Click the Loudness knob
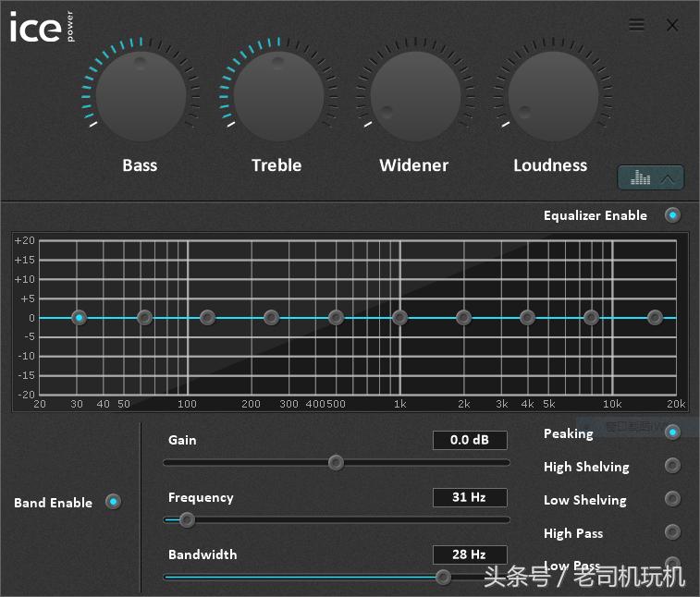The width and height of the screenshot is (700, 597). tap(551, 95)
